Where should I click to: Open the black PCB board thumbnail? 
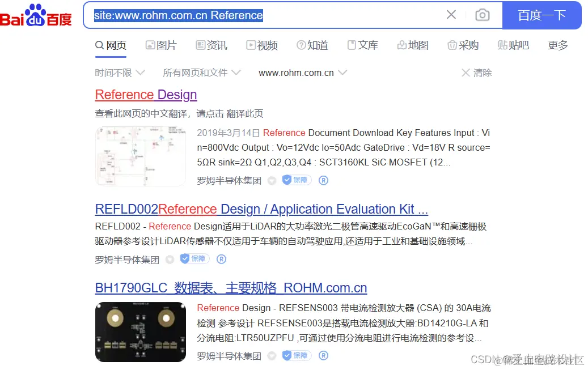(x=141, y=332)
